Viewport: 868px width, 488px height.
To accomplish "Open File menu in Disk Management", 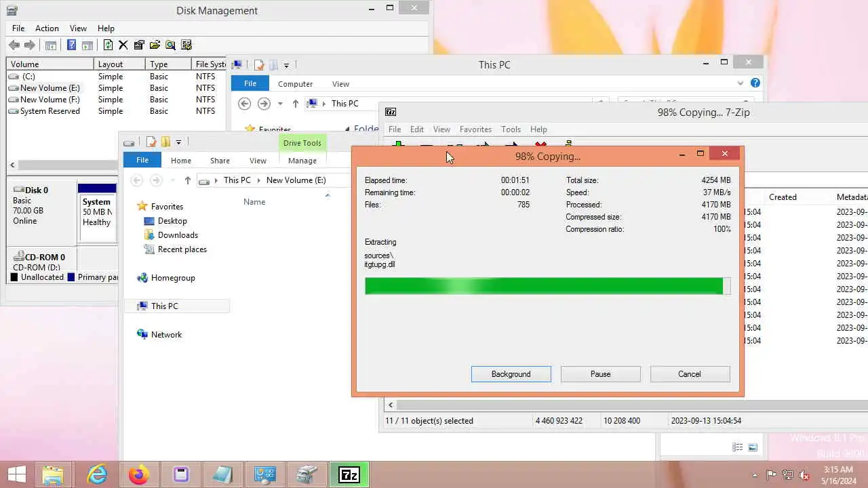I will pyautogui.click(x=18, y=28).
